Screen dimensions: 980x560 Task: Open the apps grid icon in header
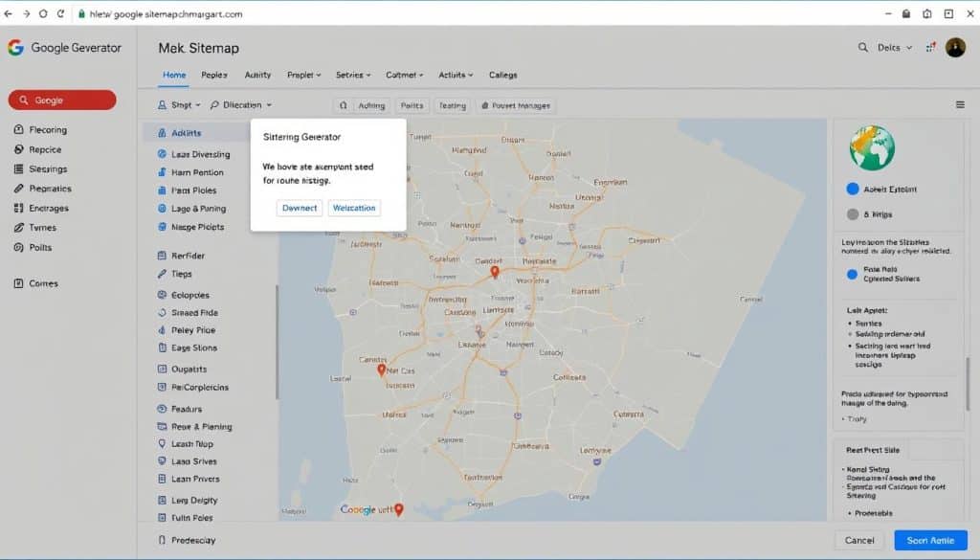point(930,48)
